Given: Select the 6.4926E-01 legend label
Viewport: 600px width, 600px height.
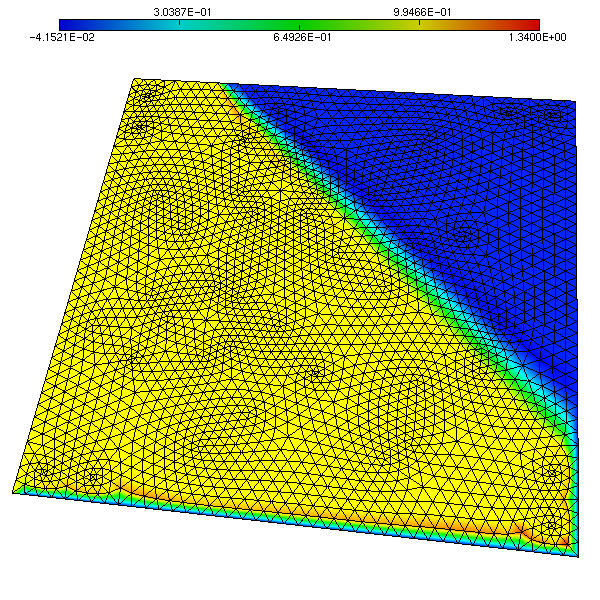Looking at the screenshot, I should pos(299,38).
